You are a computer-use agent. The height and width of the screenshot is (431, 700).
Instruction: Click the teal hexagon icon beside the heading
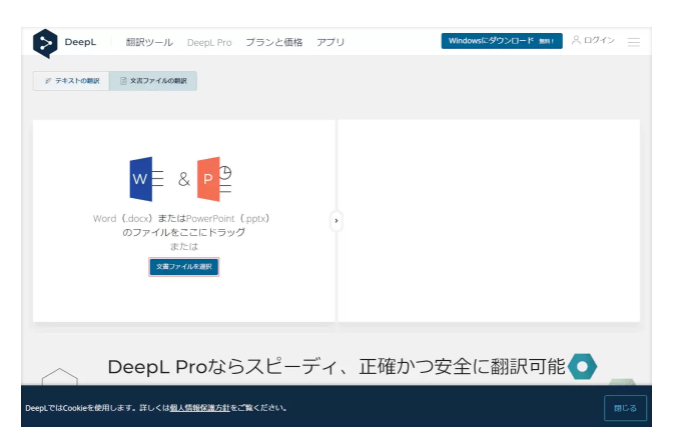[582, 367]
